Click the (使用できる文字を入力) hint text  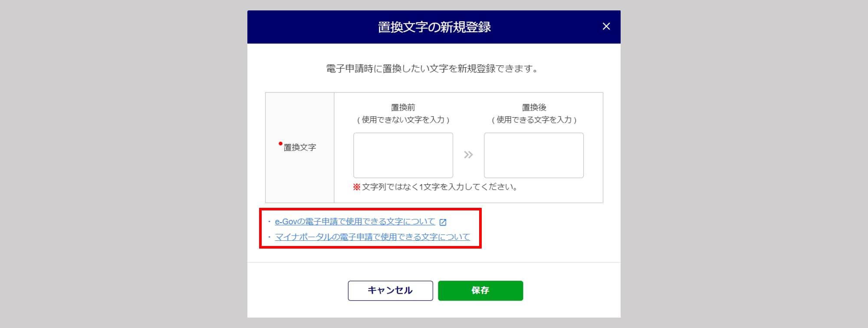pos(534,120)
